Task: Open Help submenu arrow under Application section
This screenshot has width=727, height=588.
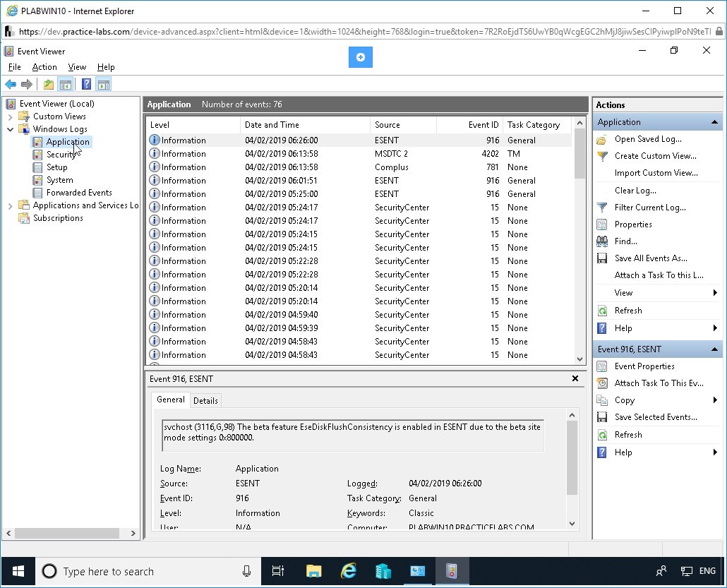Action: [715, 328]
